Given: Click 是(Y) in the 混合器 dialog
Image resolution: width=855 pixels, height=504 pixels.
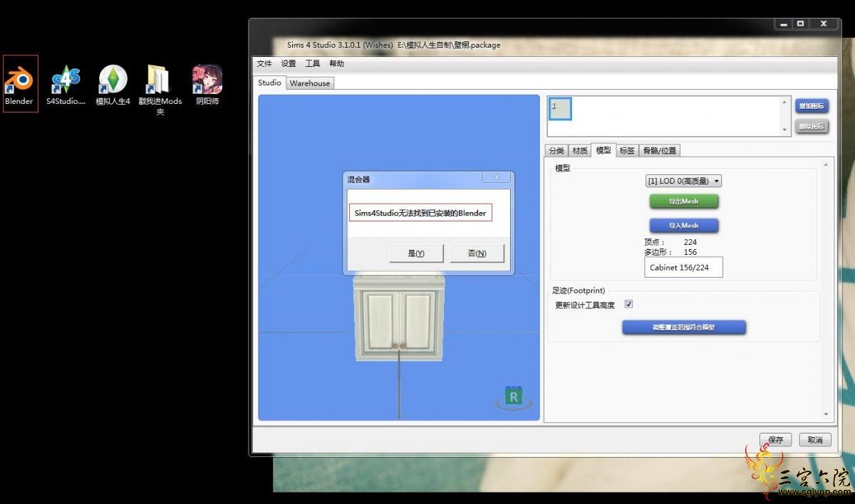Looking at the screenshot, I should pyautogui.click(x=416, y=253).
